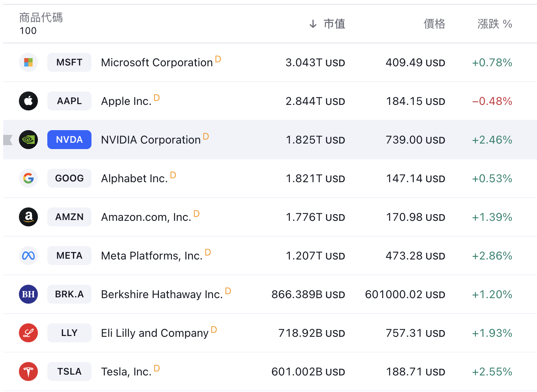Click the Meta infinity logo icon
The image size is (537, 392).
tap(28, 256)
